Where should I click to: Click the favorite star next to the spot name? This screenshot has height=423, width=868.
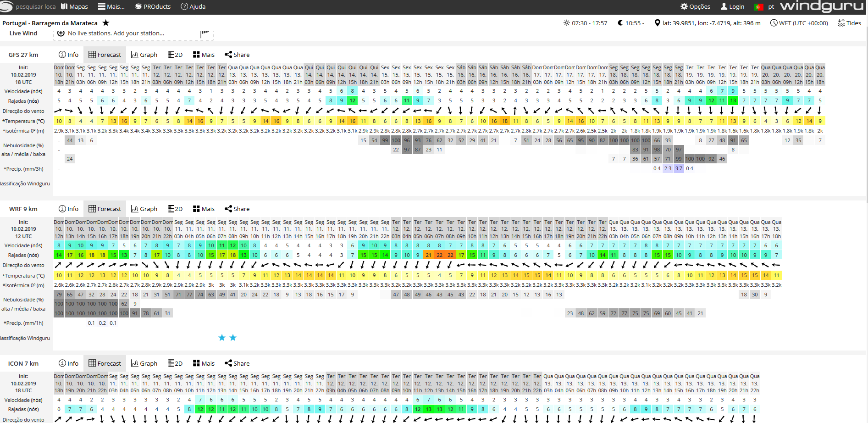[106, 23]
